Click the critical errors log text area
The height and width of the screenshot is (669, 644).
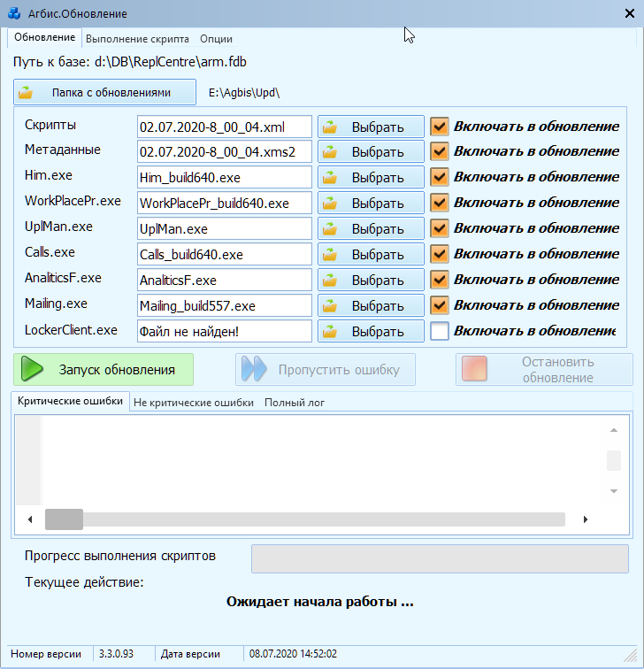tap(324, 461)
